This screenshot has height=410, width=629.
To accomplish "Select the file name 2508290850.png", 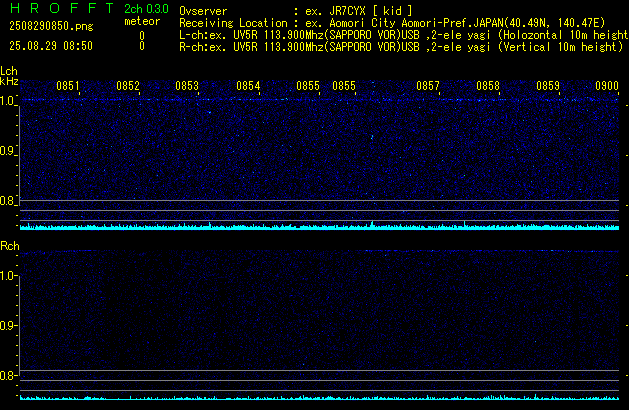I will pyautogui.click(x=51, y=26).
